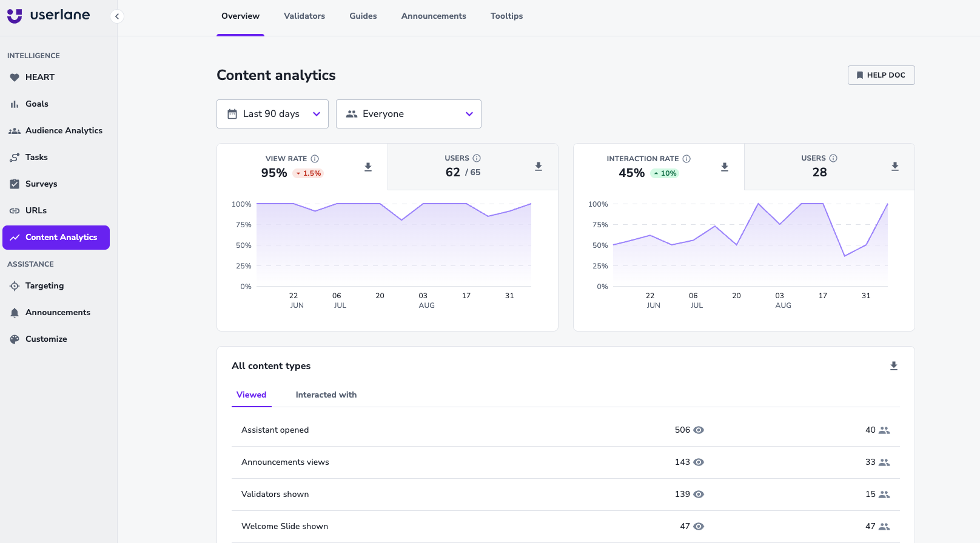Open the Announcements top tab
The width and height of the screenshot is (980, 543).
pyautogui.click(x=434, y=16)
